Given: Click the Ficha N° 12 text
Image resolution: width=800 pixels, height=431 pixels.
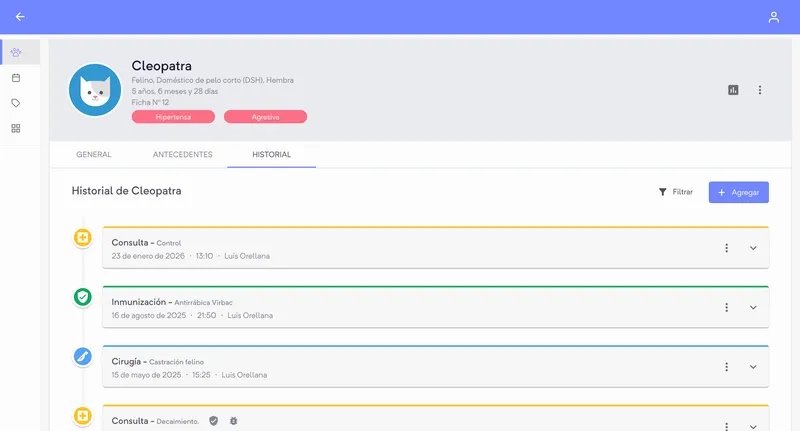Looking at the screenshot, I should click(150, 103).
